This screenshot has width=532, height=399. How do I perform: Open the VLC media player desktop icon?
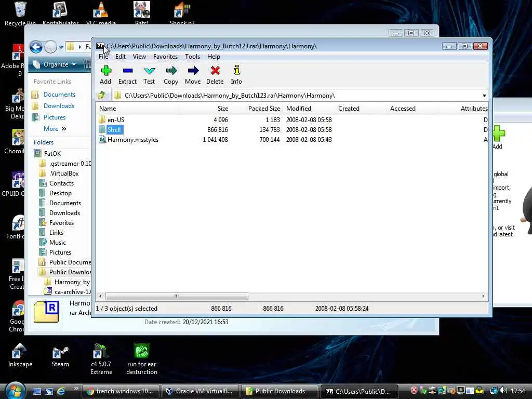[x=101, y=14]
